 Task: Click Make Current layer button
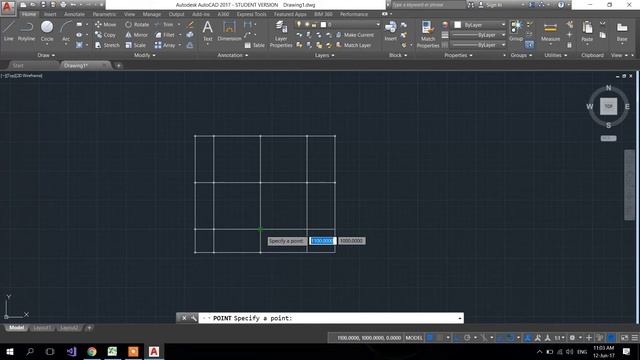[355, 35]
